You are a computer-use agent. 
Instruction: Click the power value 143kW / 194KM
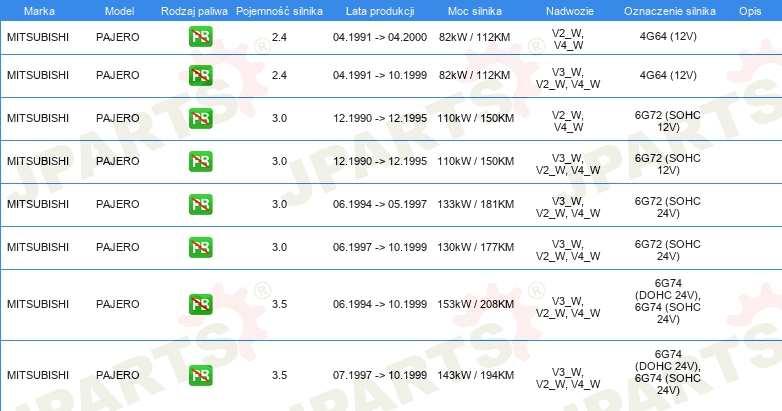pos(475,375)
